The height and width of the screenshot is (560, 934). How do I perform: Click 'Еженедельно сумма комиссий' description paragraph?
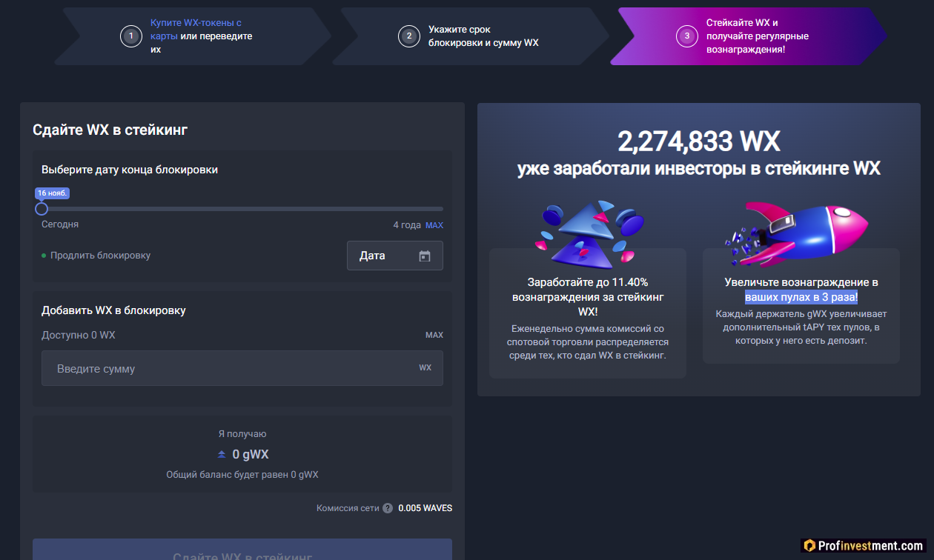[588, 341]
